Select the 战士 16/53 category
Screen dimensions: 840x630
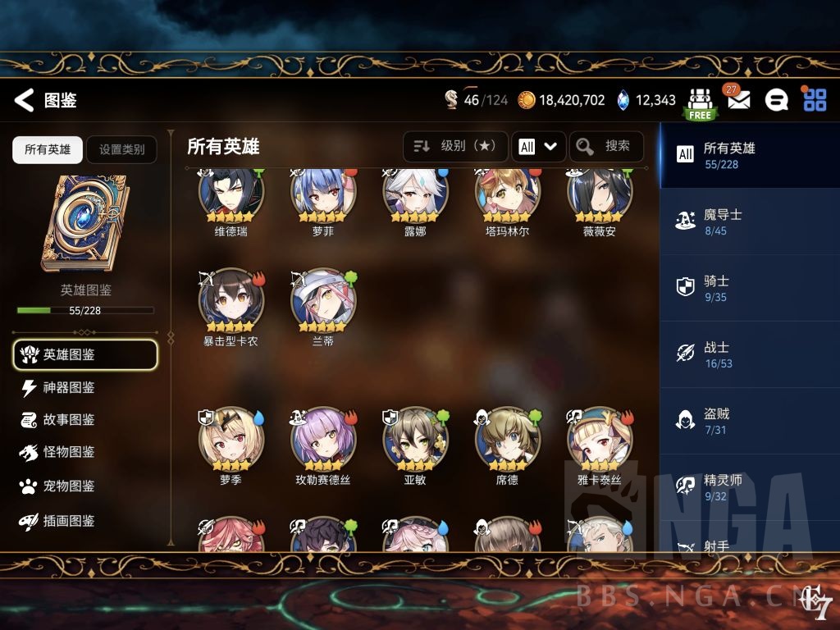click(x=750, y=354)
